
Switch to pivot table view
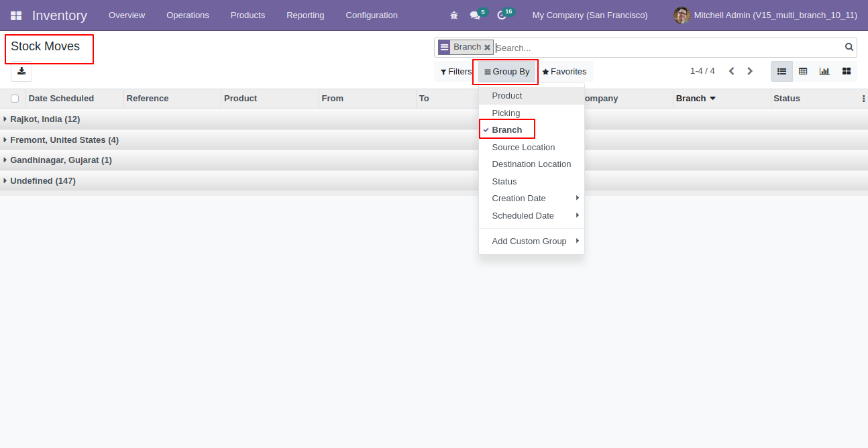click(x=803, y=71)
